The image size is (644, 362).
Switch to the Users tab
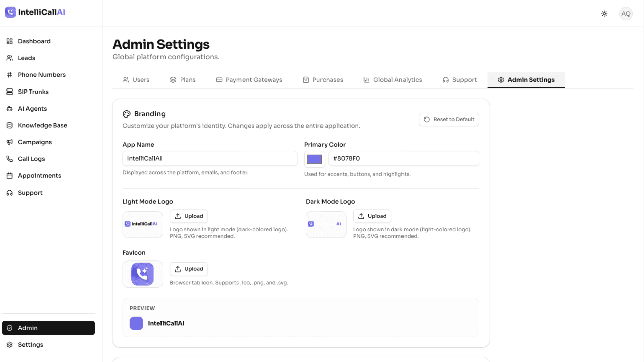click(x=136, y=80)
